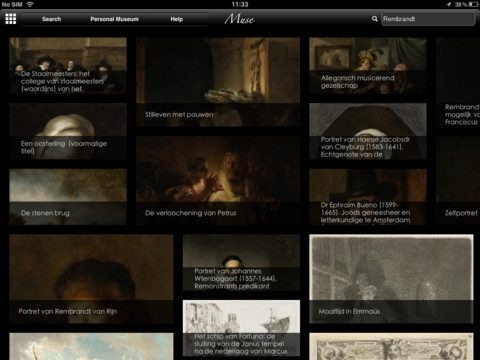480x360 pixels.
Task: Open the grid menu icon
Action: coord(11,19)
